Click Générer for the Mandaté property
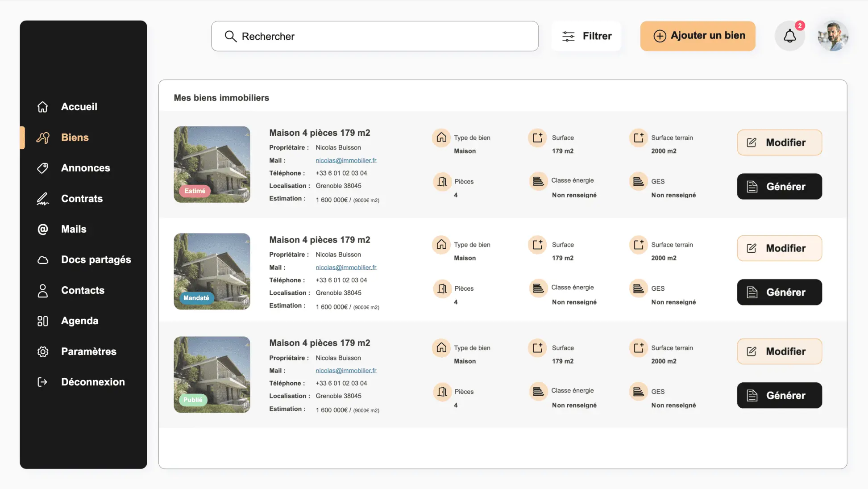Image resolution: width=868 pixels, height=489 pixels. [779, 292]
